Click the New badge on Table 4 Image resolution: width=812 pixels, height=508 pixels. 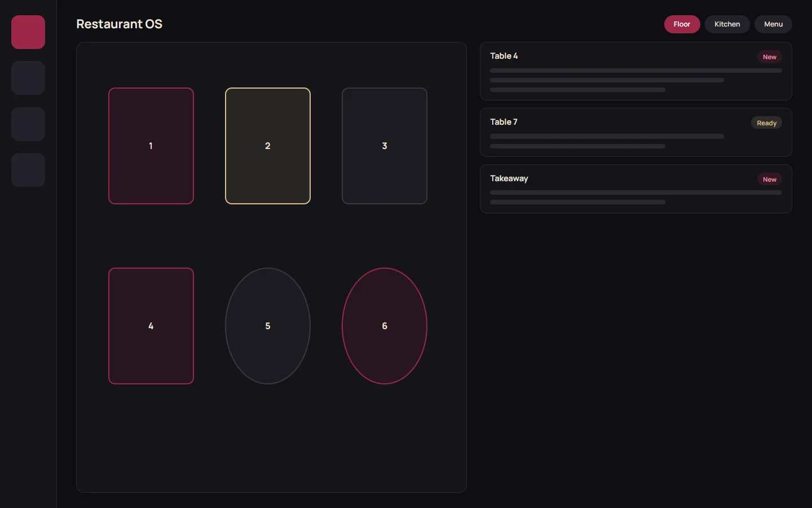point(769,57)
